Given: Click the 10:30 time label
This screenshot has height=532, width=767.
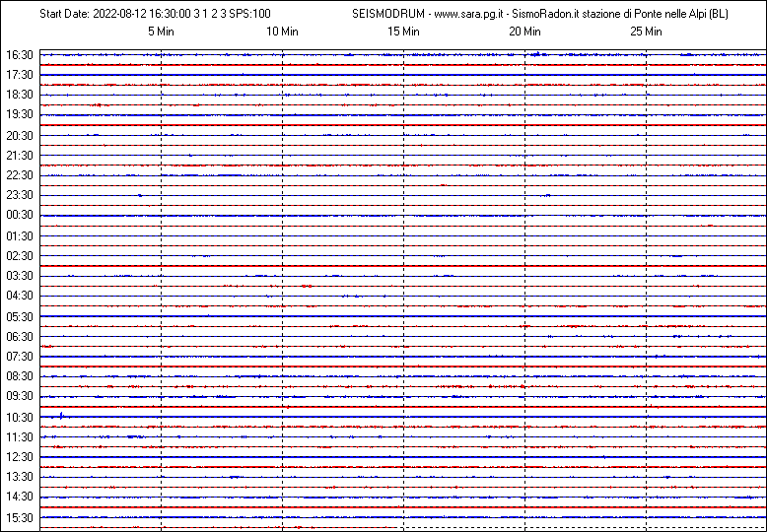Looking at the screenshot, I should click(20, 417).
